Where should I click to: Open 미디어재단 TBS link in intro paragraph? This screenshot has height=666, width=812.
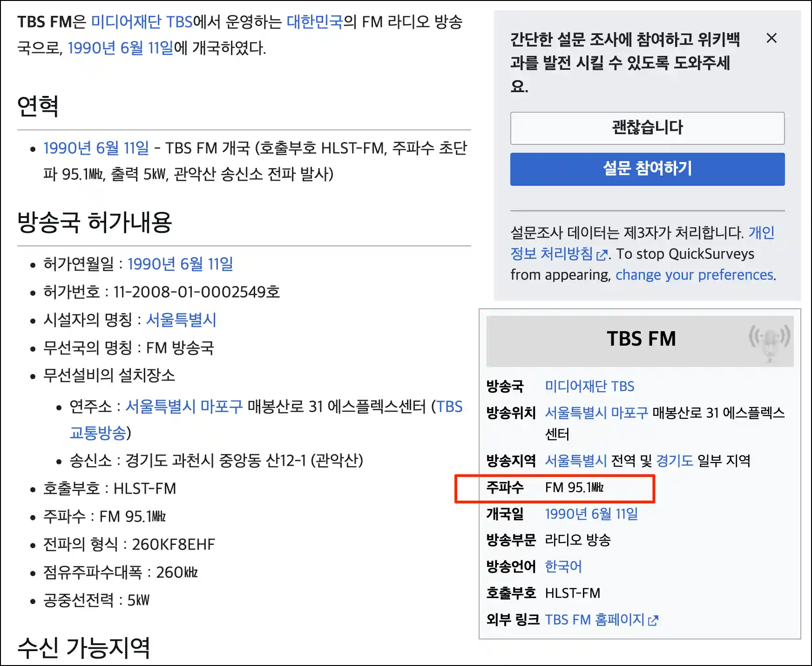tap(142, 22)
